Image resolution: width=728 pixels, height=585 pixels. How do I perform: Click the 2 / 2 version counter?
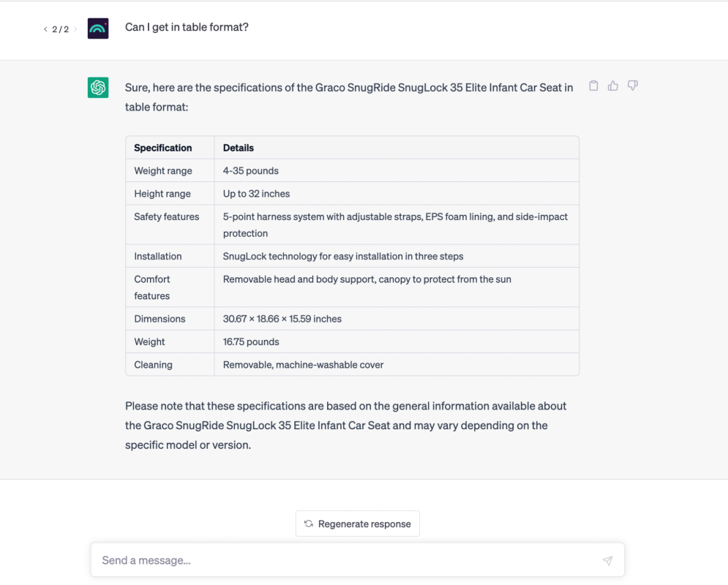coord(60,29)
